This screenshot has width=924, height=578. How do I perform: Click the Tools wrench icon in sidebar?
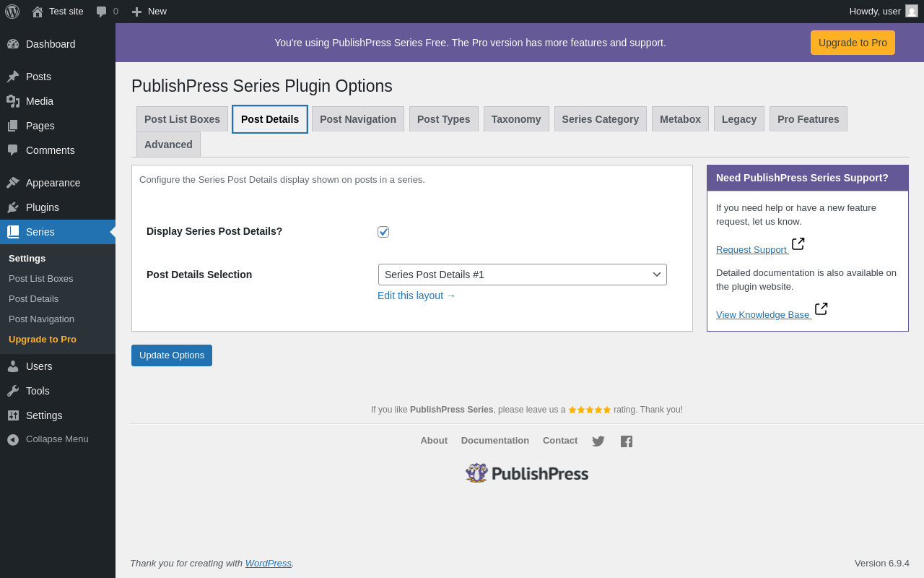pos(13,391)
